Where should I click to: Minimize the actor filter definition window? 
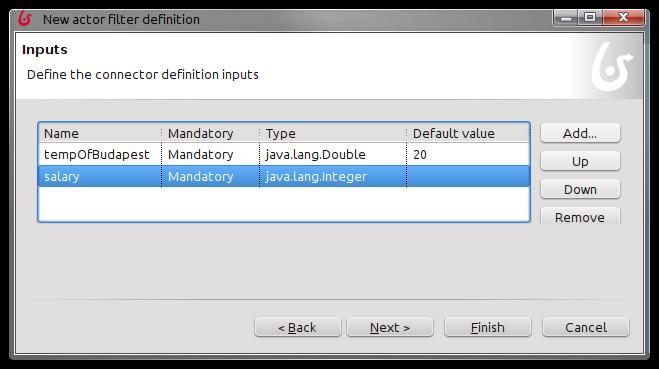click(566, 18)
